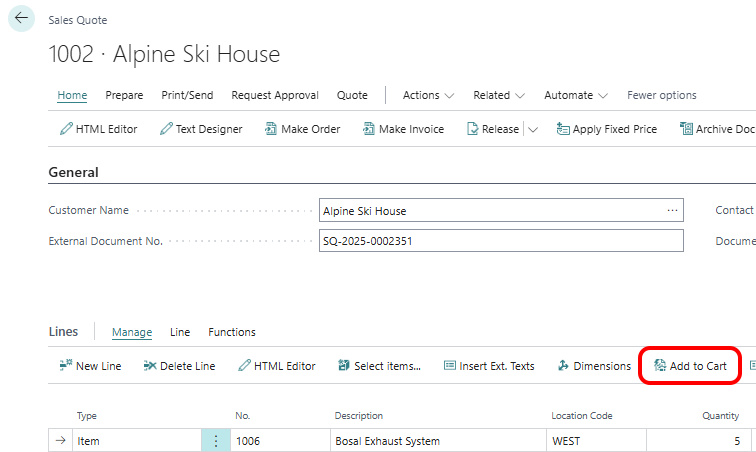
Task: Apply Fixed Price to quote
Action: pos(606,129)
